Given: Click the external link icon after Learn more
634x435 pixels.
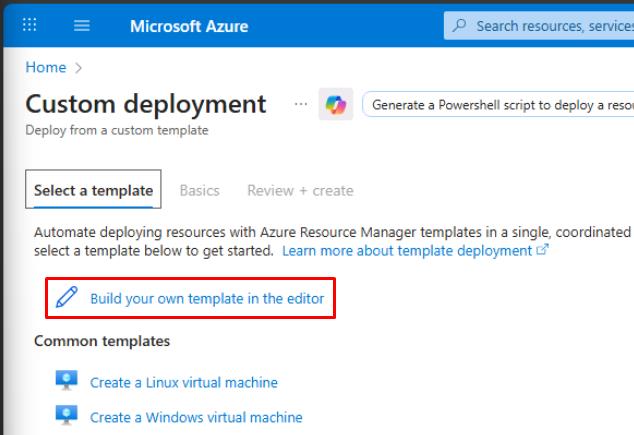Looking at the screenshot, I should 543,250.
